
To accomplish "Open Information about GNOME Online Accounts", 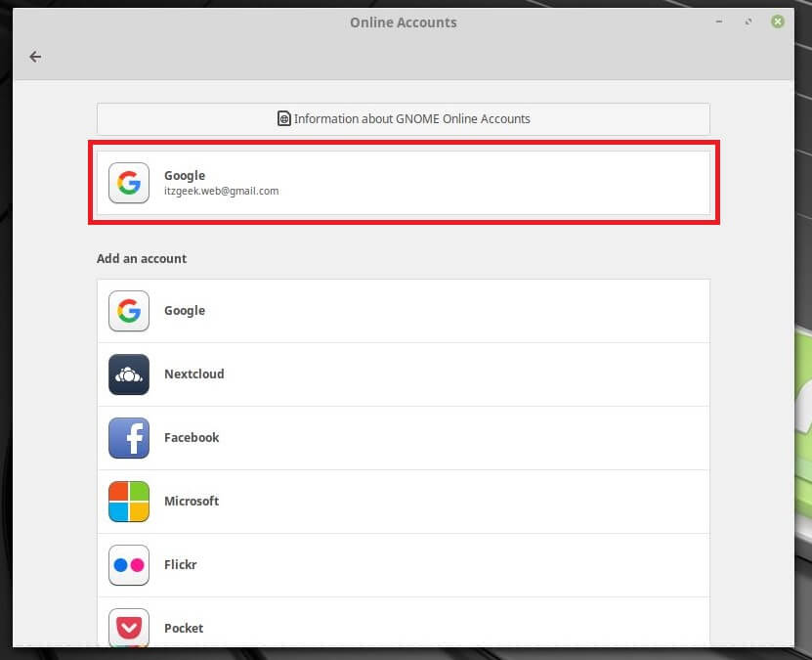I will pyautogui.click(x=403, y=119).
